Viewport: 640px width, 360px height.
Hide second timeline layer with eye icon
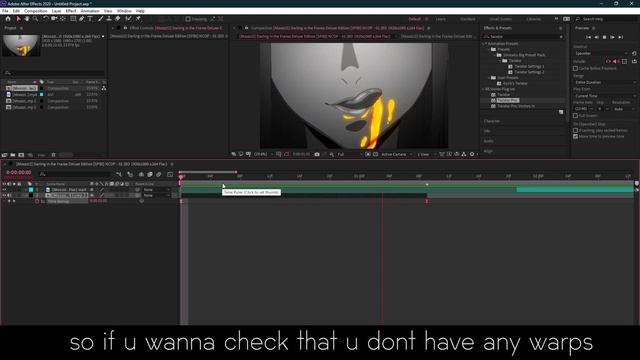tap(4, 196)
